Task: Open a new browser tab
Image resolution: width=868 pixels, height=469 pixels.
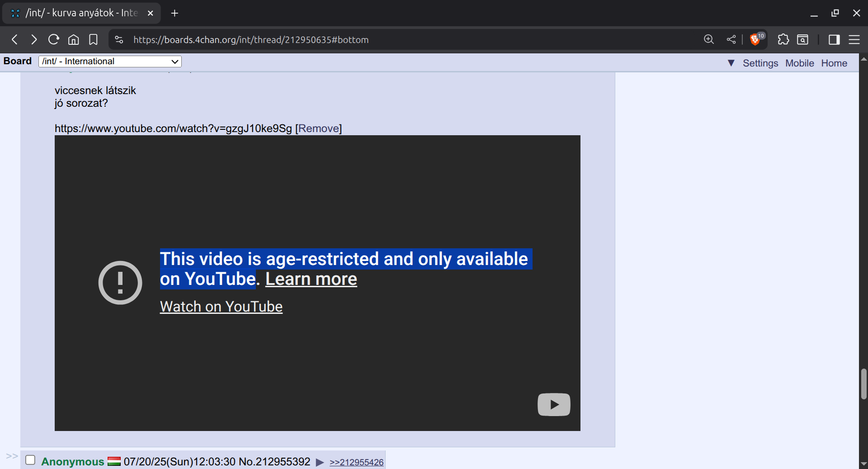Action: coord(175,13)
